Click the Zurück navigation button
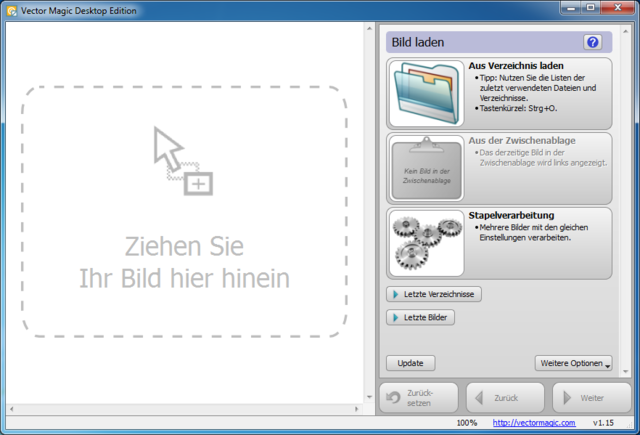This screenshot has width=640, height=435. [505, 398]
